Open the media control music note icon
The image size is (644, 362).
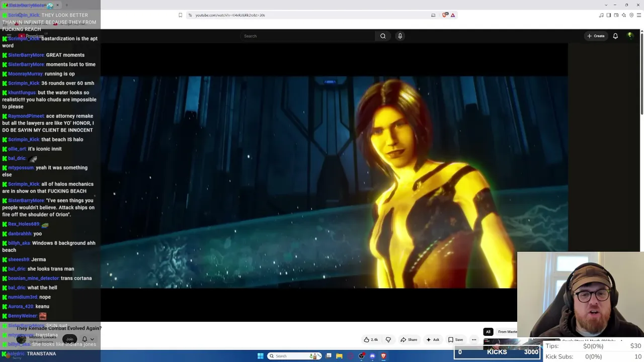(601, 15)
